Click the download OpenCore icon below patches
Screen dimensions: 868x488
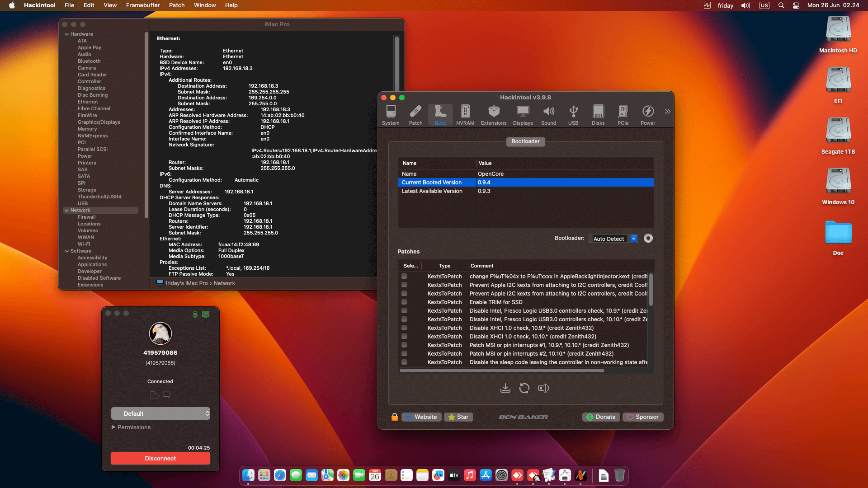pyautogui.click(x=505, y=388)
